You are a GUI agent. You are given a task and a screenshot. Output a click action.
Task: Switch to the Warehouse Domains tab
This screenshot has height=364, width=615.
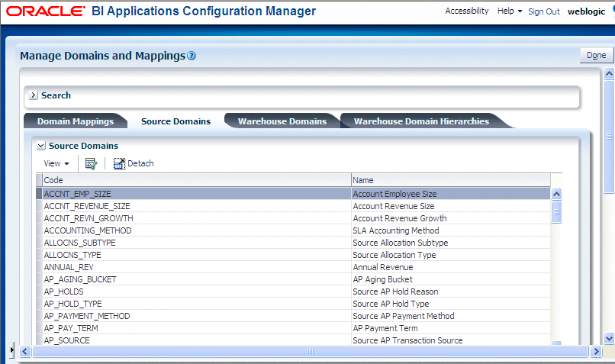click(282, 121)
